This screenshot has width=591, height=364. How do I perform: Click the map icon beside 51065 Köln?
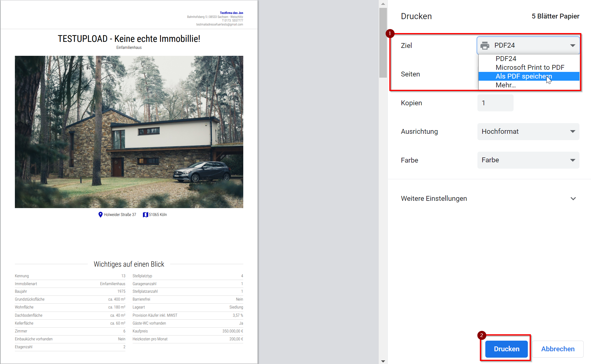[x=145, y=215]
